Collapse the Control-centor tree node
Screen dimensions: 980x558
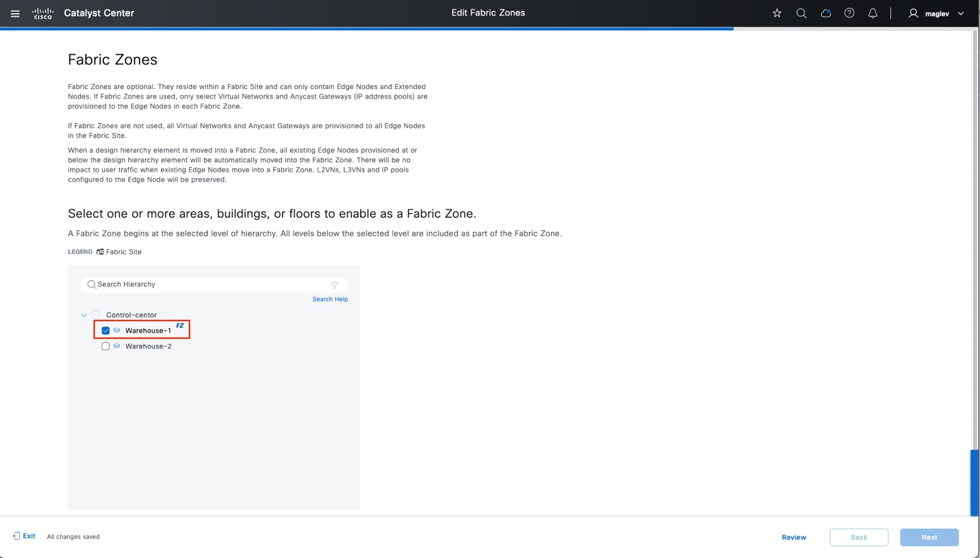(x=83, y=314)
